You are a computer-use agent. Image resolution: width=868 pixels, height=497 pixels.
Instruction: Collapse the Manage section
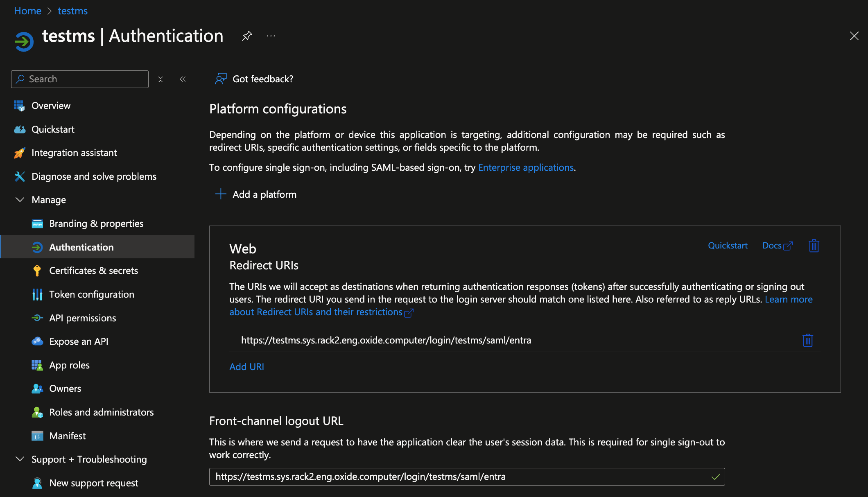tap(20, 200)
